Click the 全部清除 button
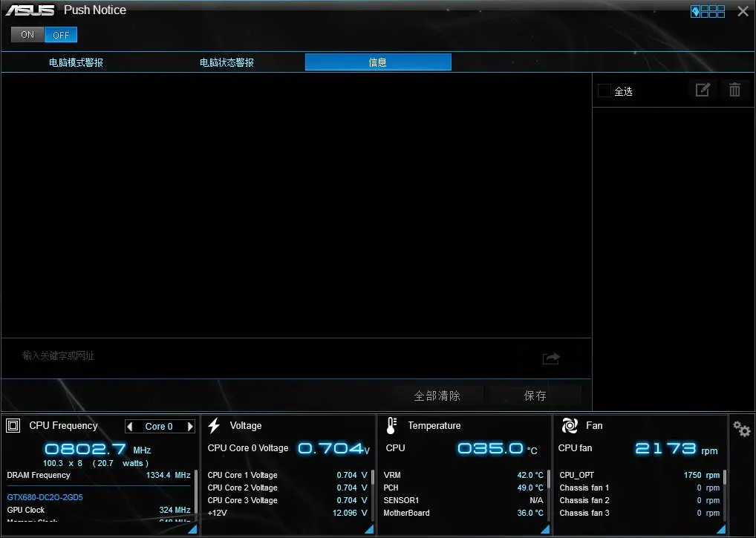Viewport: 756px width, 538px height. 437,396
